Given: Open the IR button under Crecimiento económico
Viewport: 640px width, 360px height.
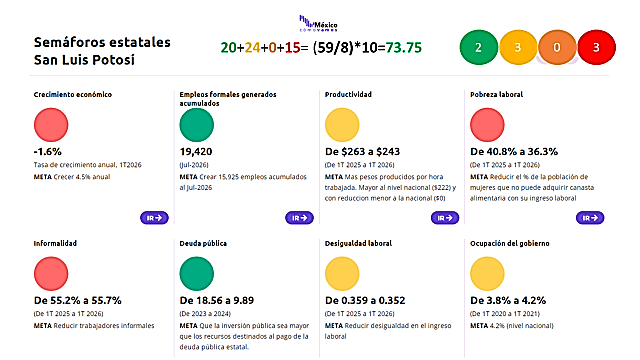Looking at the screenshot, I should [x=154, y=218].
